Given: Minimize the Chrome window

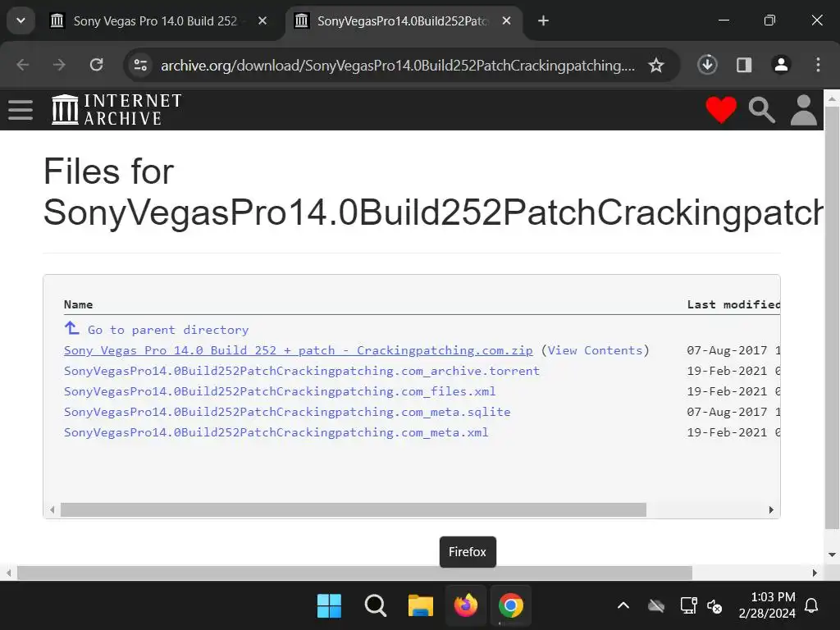Looking at the screenshot, I should tap(724, 21).
